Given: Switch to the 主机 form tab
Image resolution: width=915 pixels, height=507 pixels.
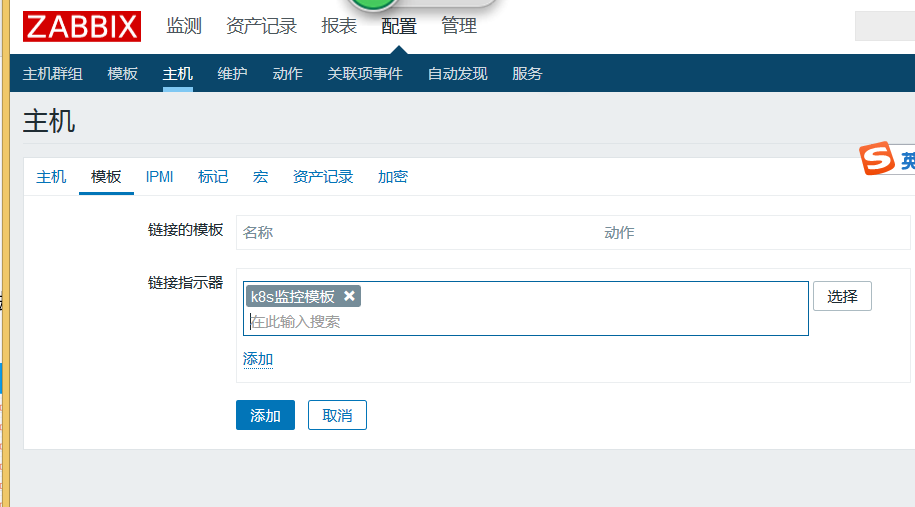Looking at the screenshot, I should pos(51,177).
